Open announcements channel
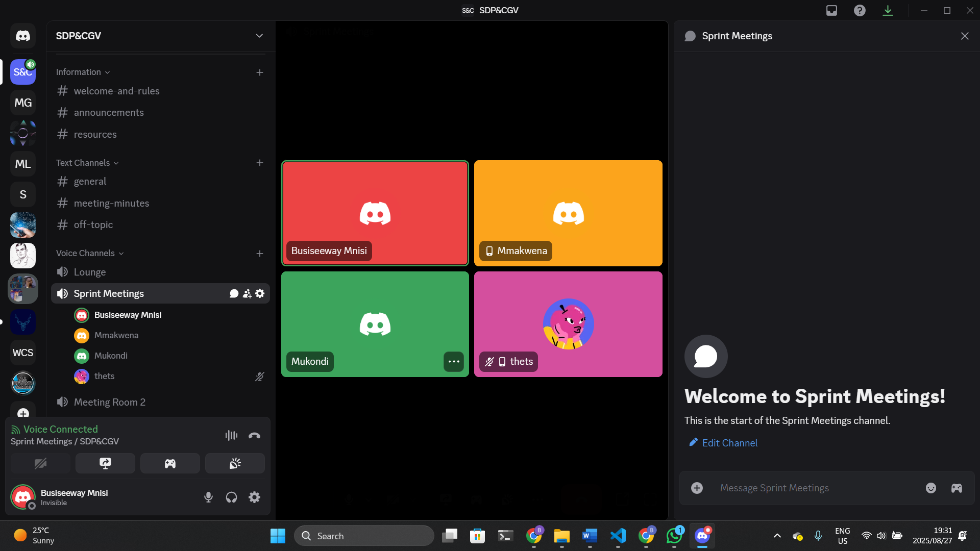Viewport: 980px width, 551px height. click(x=160, y=112)
